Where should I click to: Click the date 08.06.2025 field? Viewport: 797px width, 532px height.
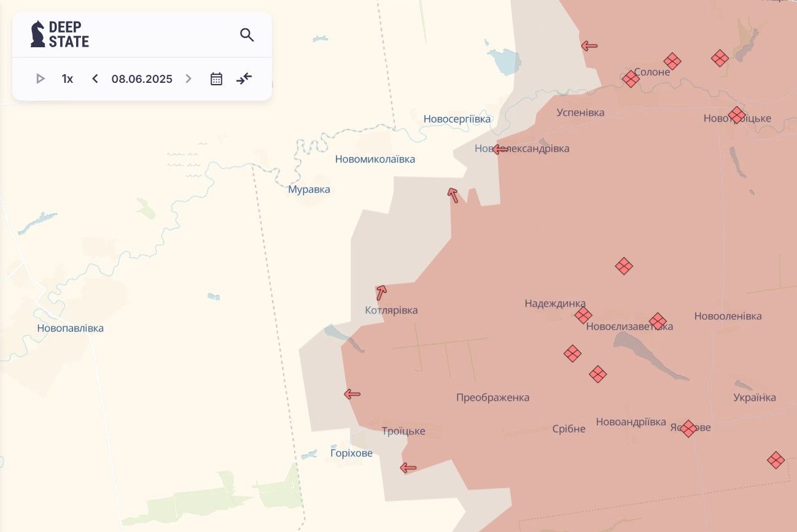coord(142,79)
